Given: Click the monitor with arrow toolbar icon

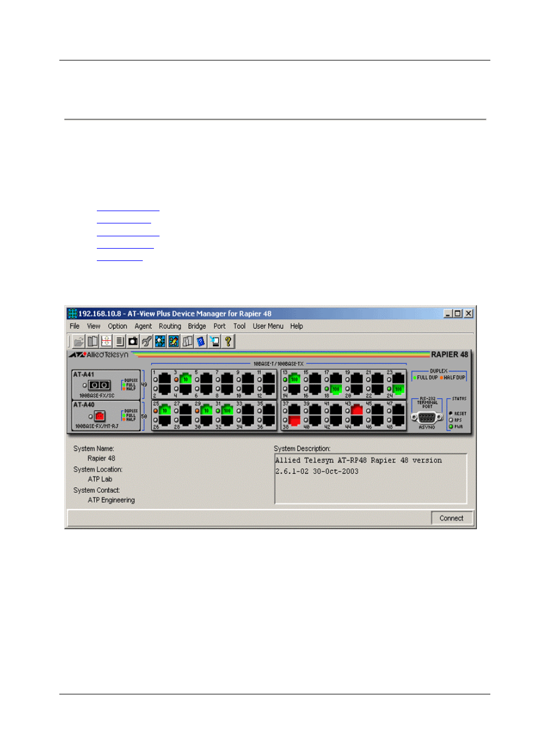Looking at the screenshot, I should (x=214, y=341).
